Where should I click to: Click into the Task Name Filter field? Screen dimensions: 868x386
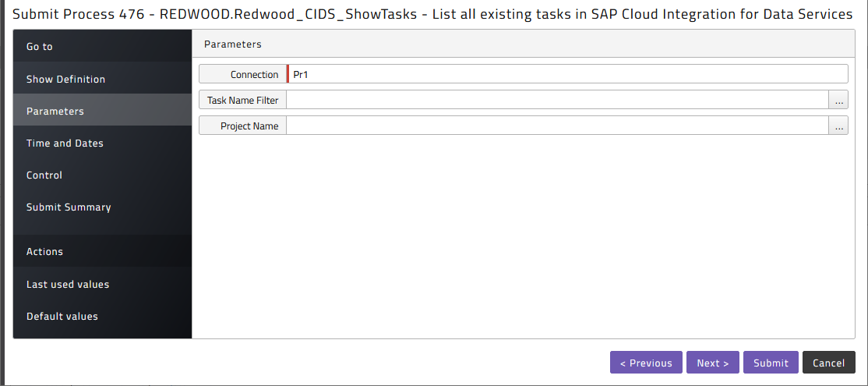pyautogui.click(x=557, y=101)
